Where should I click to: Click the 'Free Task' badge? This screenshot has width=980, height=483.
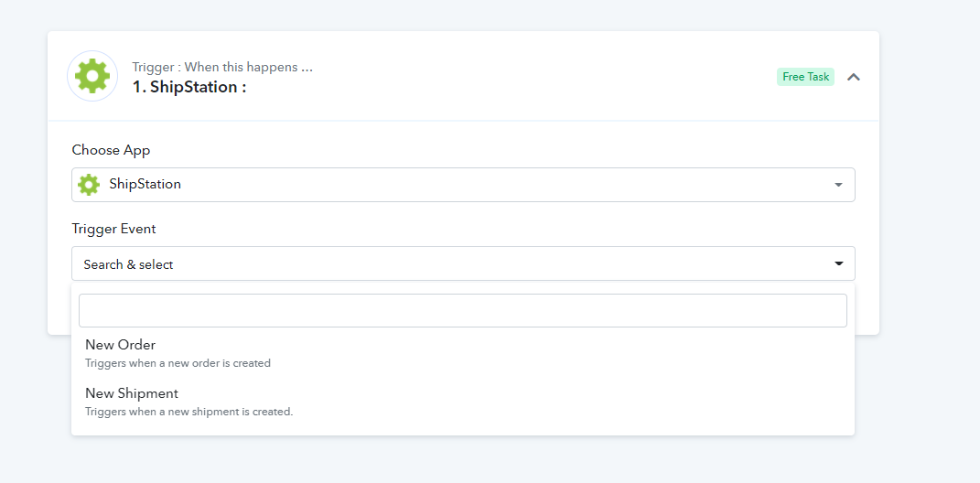(805, 77)
